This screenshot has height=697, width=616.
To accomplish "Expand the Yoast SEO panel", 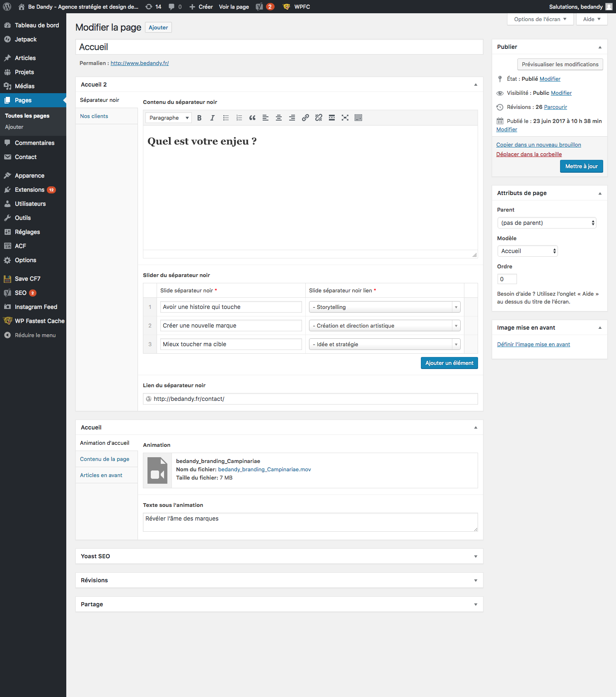I will click(x=475, y=556).
